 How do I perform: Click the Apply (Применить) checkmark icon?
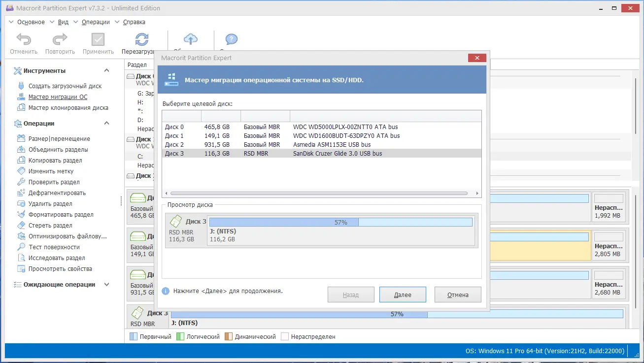98,39
